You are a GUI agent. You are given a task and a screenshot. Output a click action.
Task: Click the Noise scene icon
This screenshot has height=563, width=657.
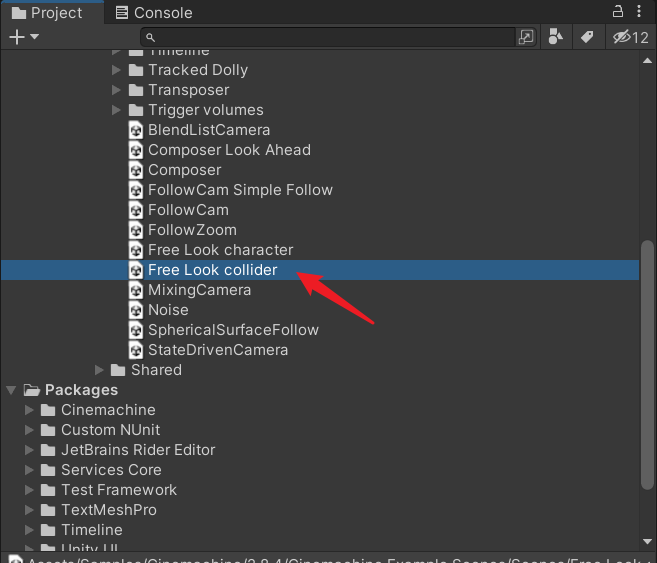pyautogui.click(x=136, y=310)
